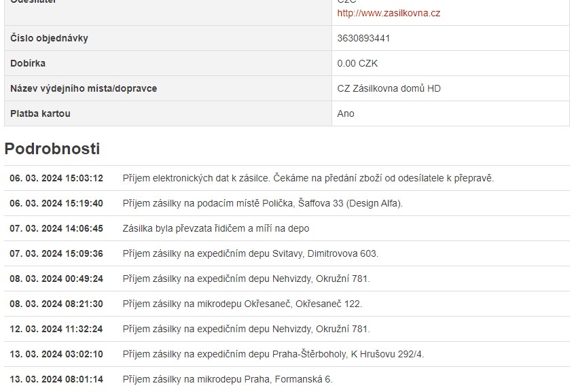The image size is (574, 392).
Task: Click the "Číslo objednávky" label
Action: (49, 38)
